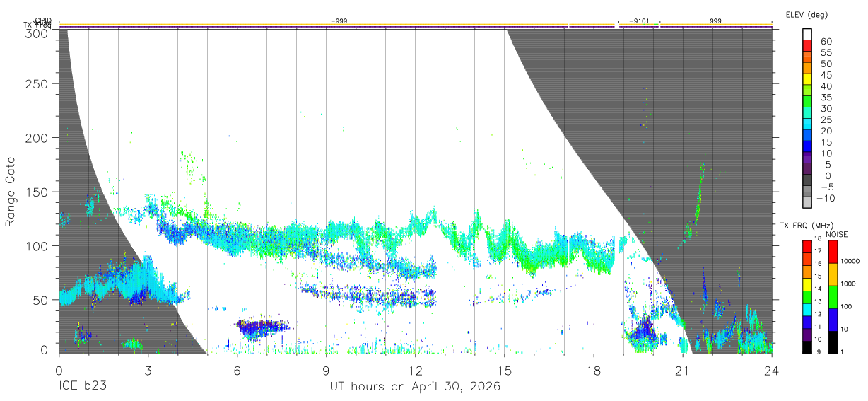Click the '-999' CPID label above the plot

click(339, 21)
